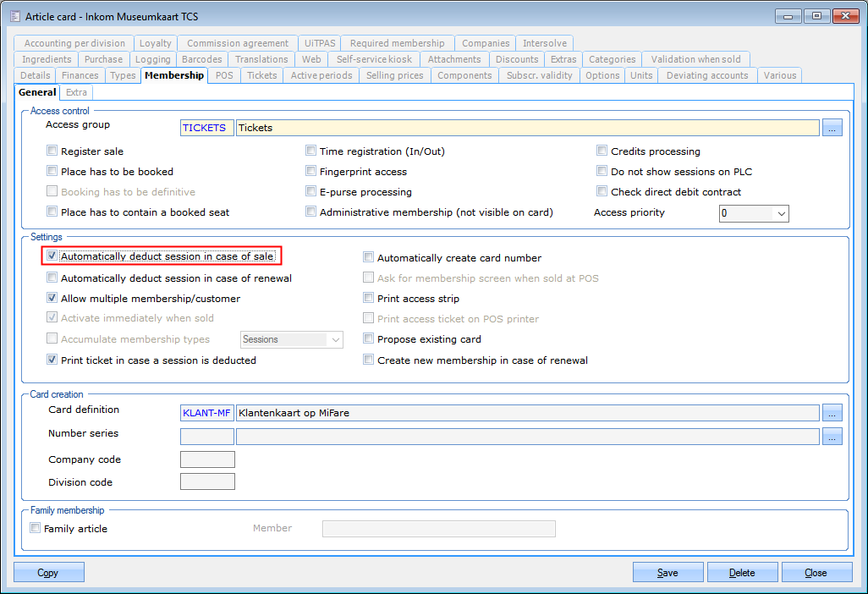Click the Delete button

pos(742,573)
